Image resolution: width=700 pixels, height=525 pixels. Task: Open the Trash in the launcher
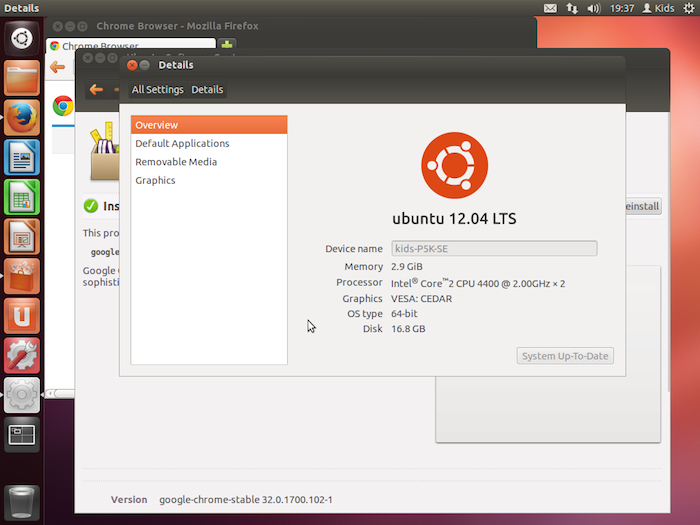click(21, 503)
